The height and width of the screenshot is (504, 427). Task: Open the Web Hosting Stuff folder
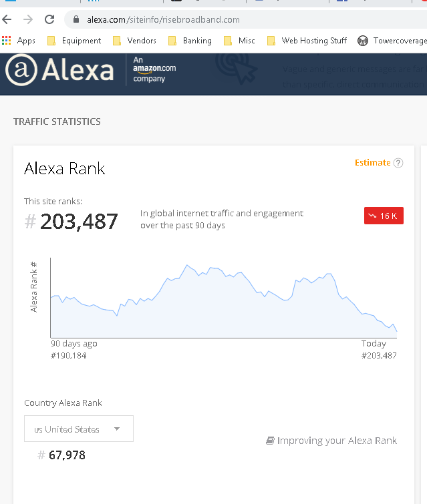pos(307,41)
